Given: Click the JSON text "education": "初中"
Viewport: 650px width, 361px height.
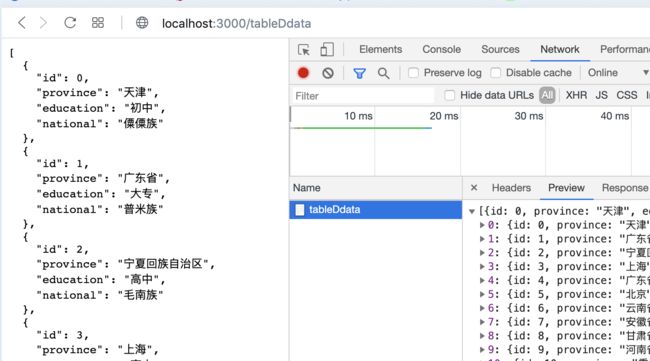Looking at the screenshot, I should coord(101,108).
